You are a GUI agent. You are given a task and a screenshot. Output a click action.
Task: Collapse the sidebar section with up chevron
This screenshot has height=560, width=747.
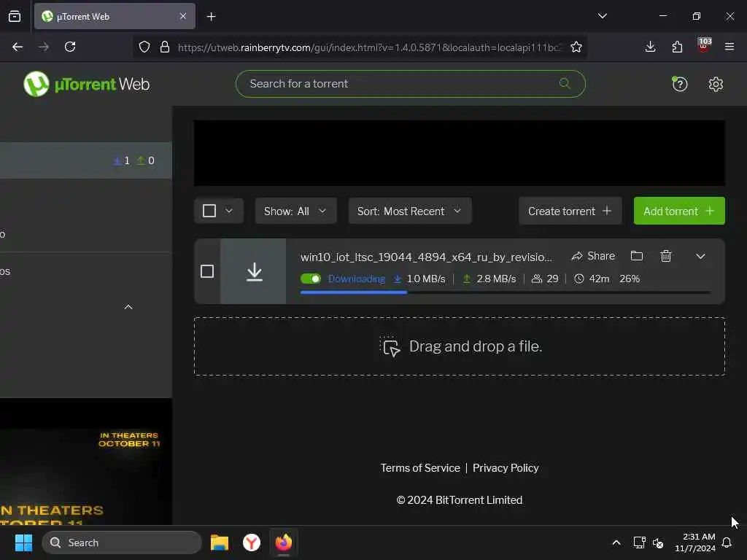pyautogui.click(x=128, y=307)
